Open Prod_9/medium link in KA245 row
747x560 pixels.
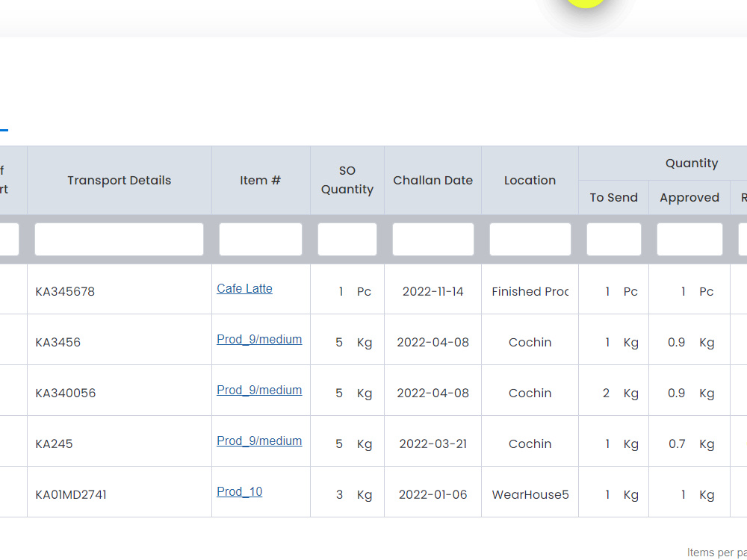click(x=259, y=441)
